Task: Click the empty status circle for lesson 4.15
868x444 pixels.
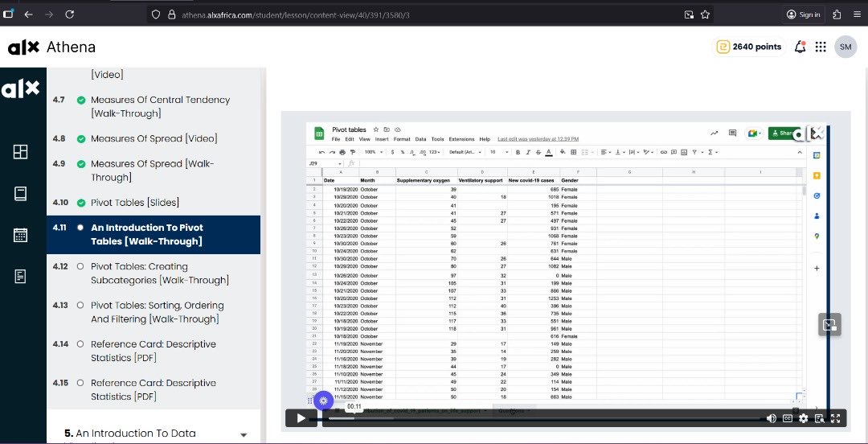Action: click(x=81, y=383)
